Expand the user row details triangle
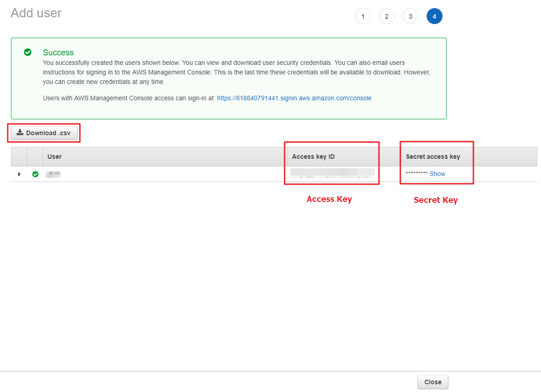 click(x=19, y=174)
